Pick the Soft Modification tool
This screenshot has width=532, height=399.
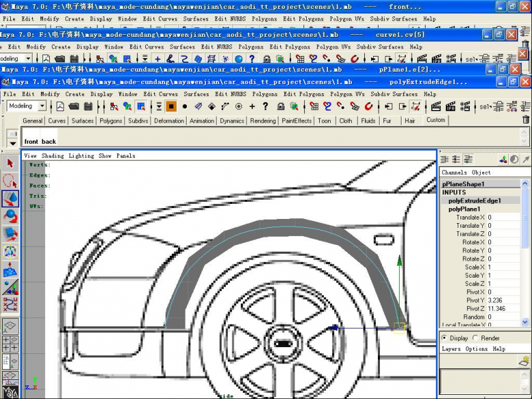pyautogui.click(x=10, y=269)
